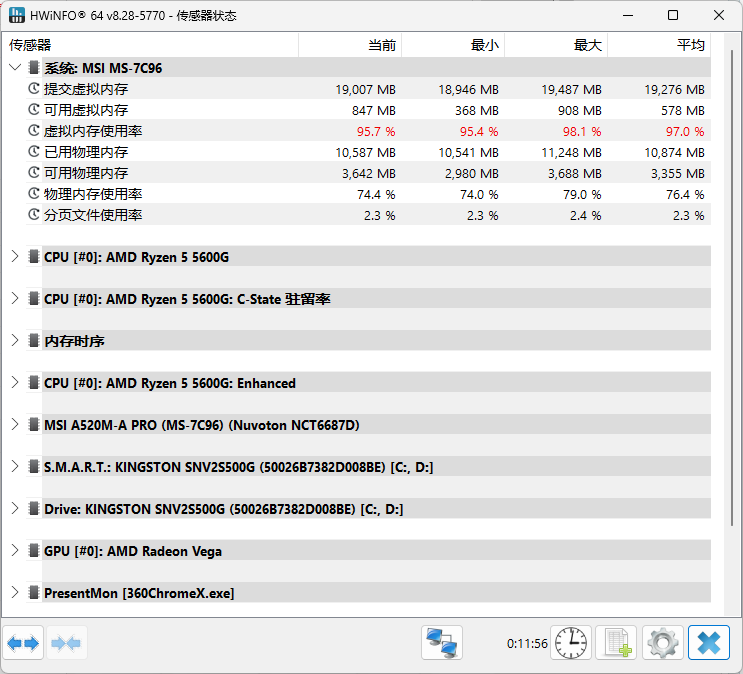
Task: Click the clock icon beside 可用物理内存
Action: coord(34,173)
